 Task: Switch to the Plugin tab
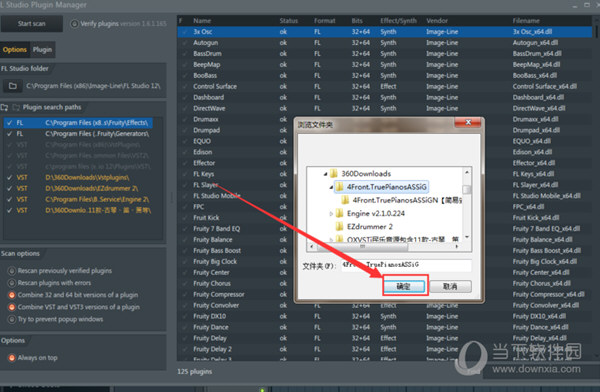[x=42, y=50]
